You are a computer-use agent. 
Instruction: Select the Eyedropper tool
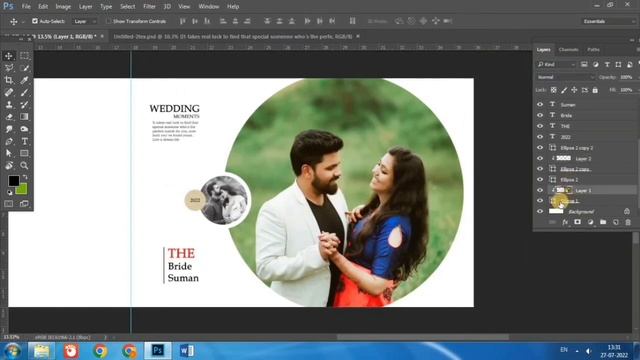click(x=24, y=80)
